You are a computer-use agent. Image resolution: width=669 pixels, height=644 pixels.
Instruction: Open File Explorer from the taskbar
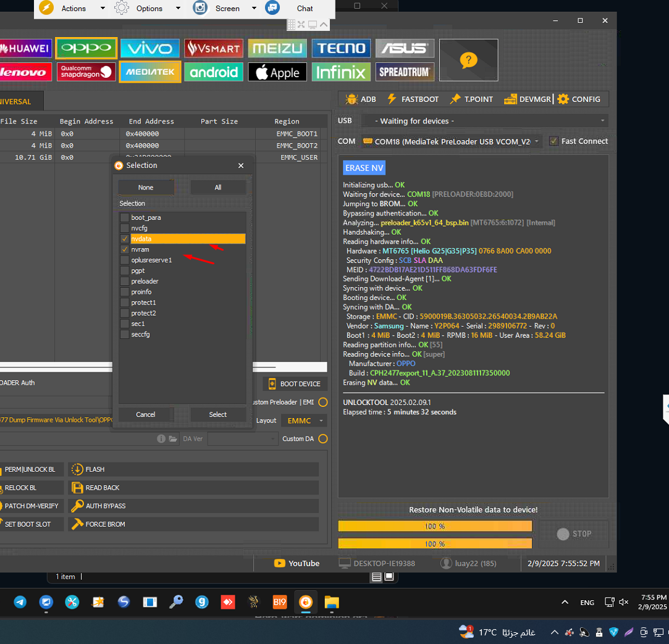tap(332, 602)
